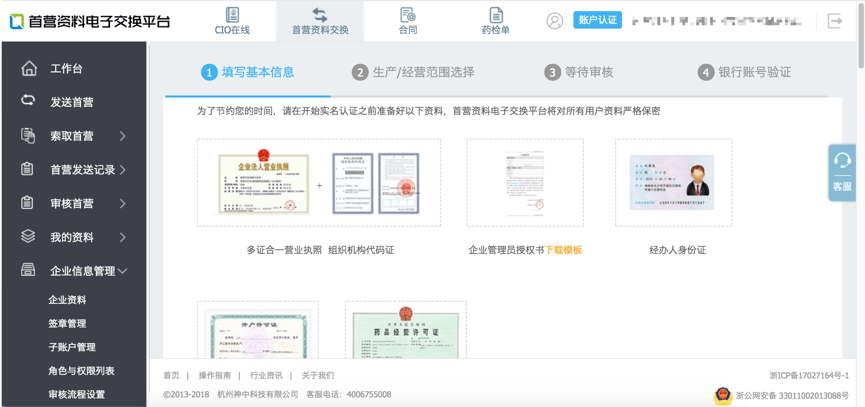Open the 行业资讯 footer link

[x=266, y=376]
